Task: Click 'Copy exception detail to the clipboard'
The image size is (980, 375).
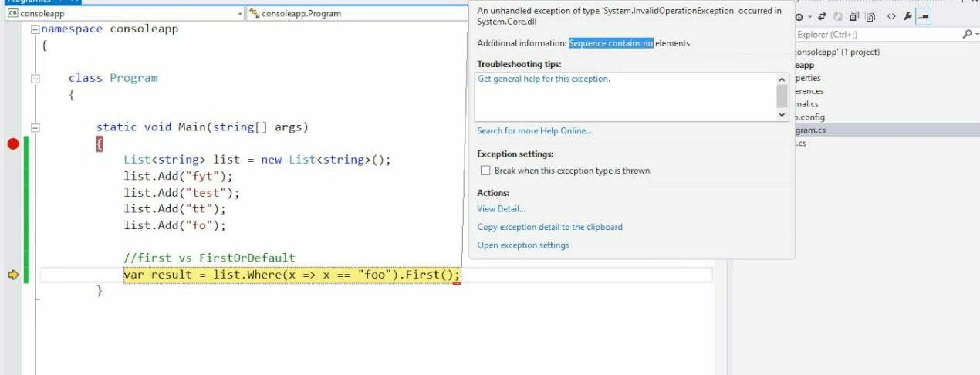Action: (549, 227)
